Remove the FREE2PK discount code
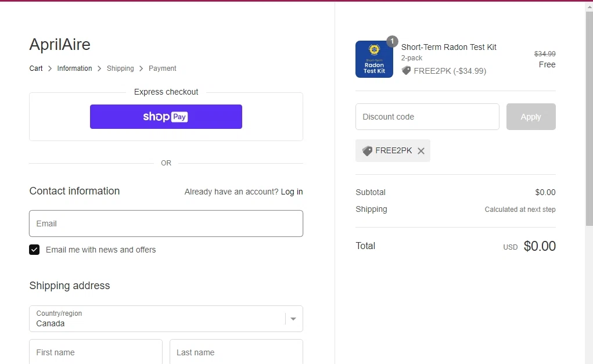This screenshot has height=364, width=593. click(421, 151)
